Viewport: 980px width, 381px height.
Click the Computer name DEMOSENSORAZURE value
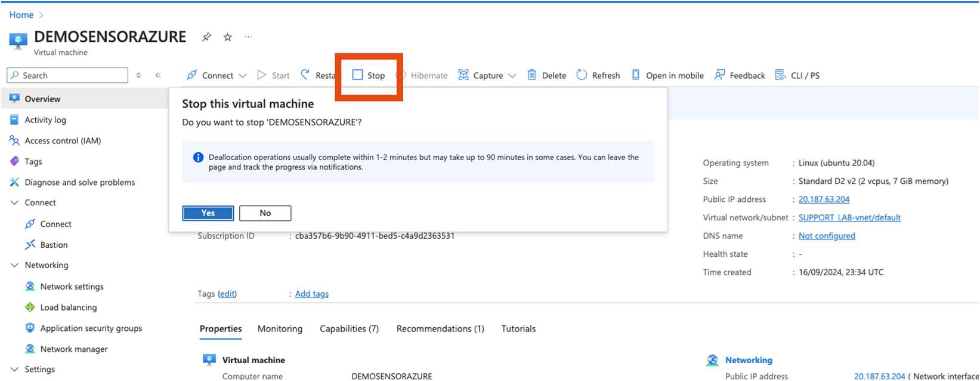(392, 376)
